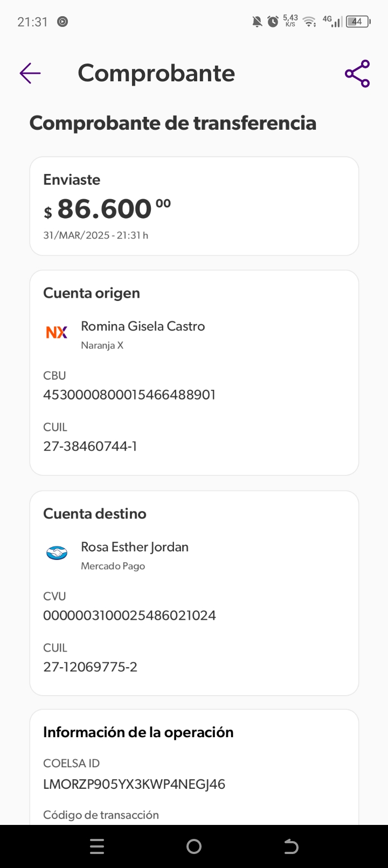This screenshot has width=388, height=868.
Task: Tap the name Romina Gisela Castro
Action: coord(143,326)
